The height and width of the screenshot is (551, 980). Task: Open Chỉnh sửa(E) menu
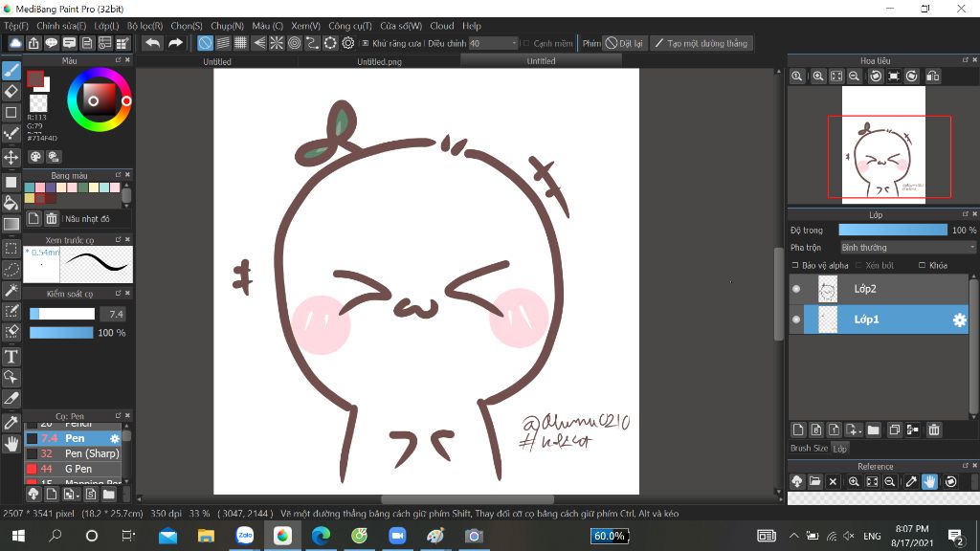[x=61, y=26]
